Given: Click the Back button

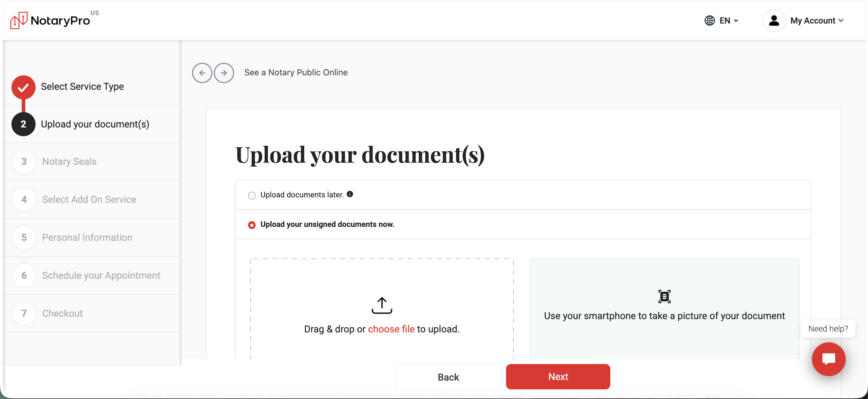Looking at the screenshot, I should point(448,377).
